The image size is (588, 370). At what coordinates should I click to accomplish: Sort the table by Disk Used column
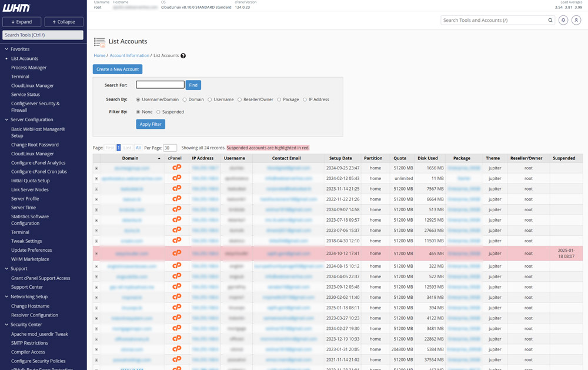[x=427, y=158]
